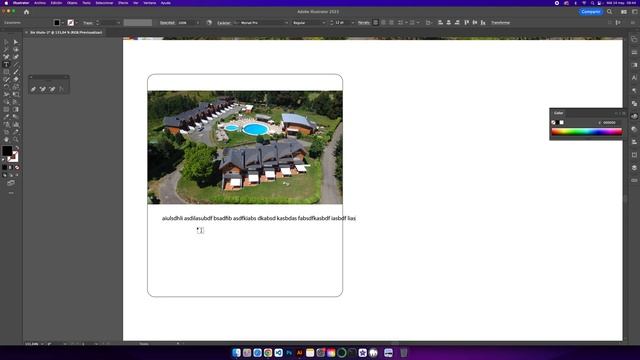Image resolution: width=640 pixels, height=360 pixels.
Task: Change the screen mode button
Action: click(x=11, y=183)
